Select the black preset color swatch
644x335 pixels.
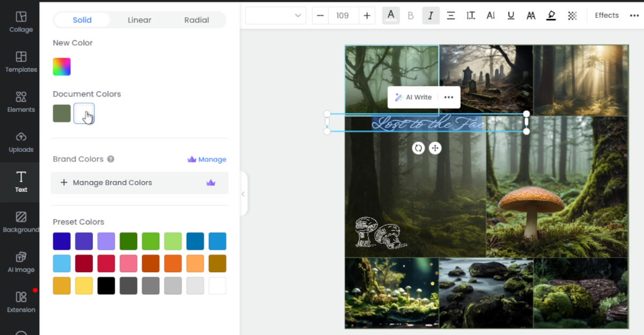106,286
